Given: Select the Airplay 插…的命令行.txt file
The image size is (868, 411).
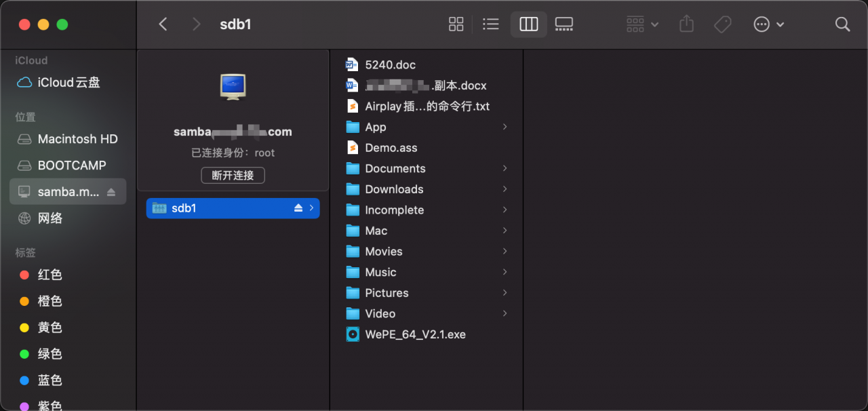Looking at the screenshot, I should point(427,106).
